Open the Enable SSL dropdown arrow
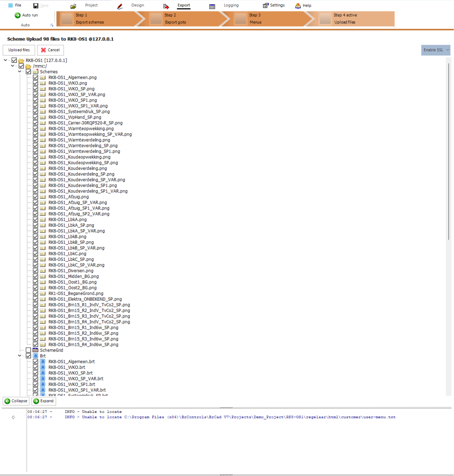454x476 pixels. [447, 50]
